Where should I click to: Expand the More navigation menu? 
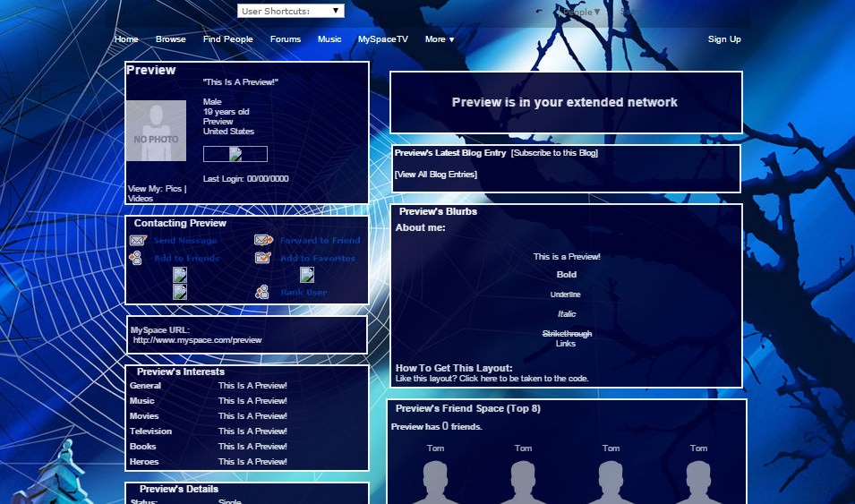[440, 39]
